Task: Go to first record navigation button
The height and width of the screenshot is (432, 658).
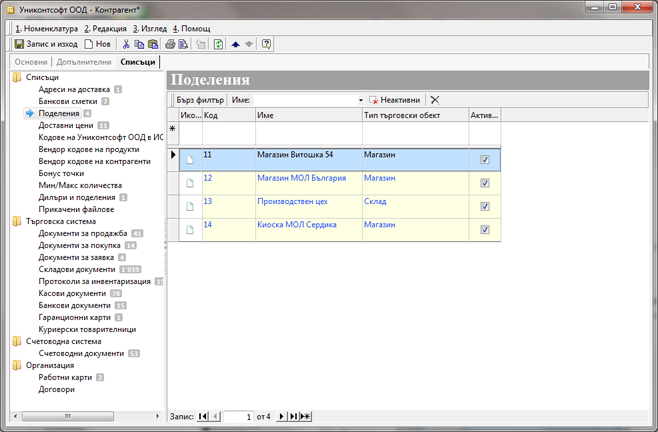Action: 203,416
